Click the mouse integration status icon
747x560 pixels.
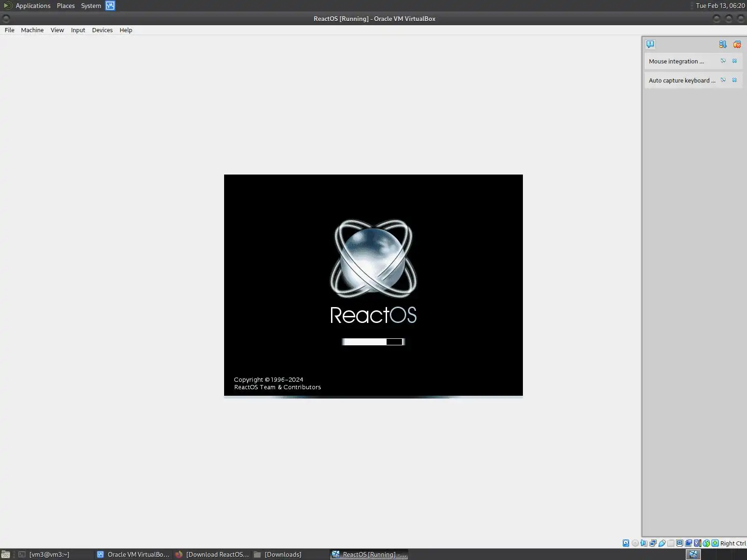click(706, 543)
